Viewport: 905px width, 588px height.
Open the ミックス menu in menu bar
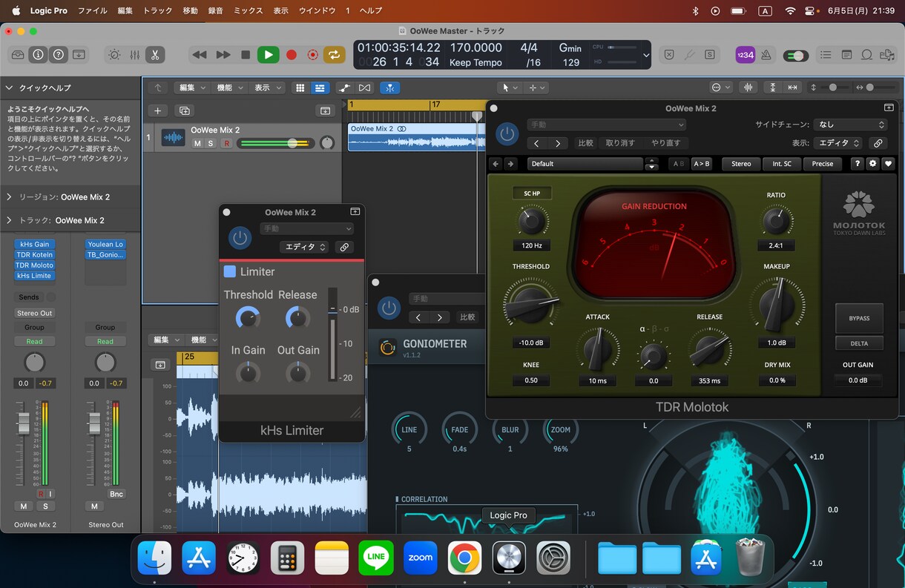point(248,10)
